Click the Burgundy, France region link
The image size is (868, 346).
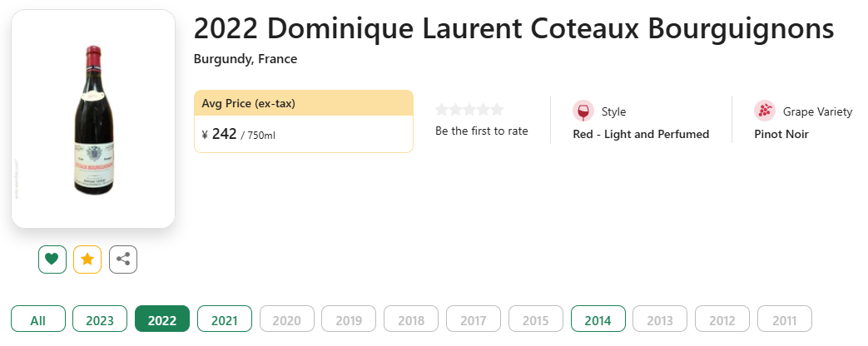246,59
